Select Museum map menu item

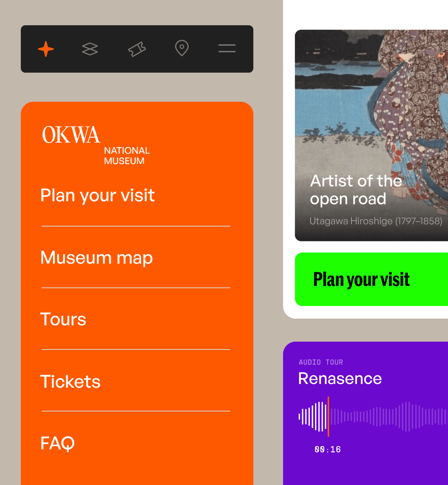[x=97, y=258]
